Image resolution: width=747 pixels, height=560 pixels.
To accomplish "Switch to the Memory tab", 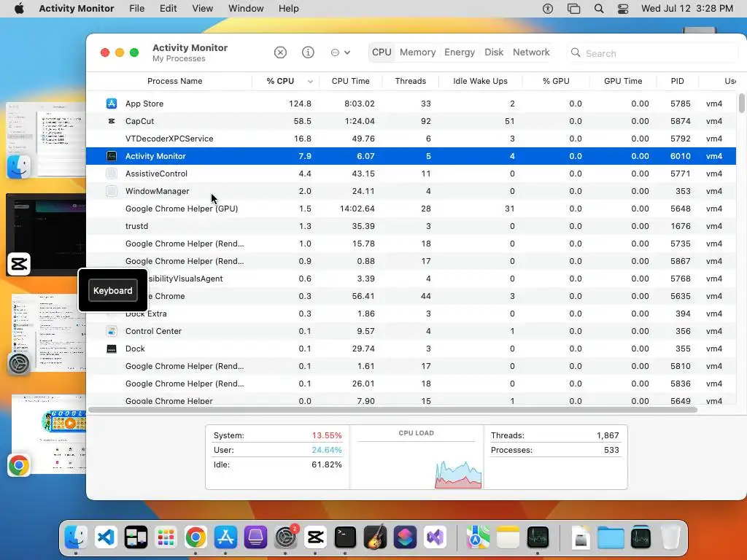I will 417,52.
